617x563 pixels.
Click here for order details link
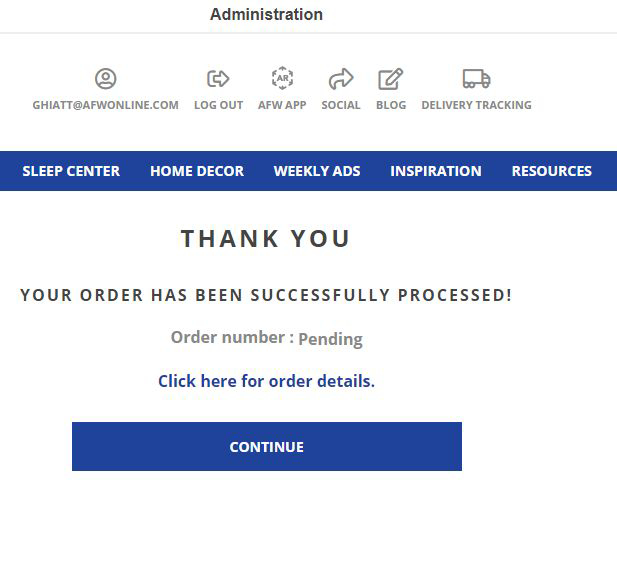tap(266, 381)
